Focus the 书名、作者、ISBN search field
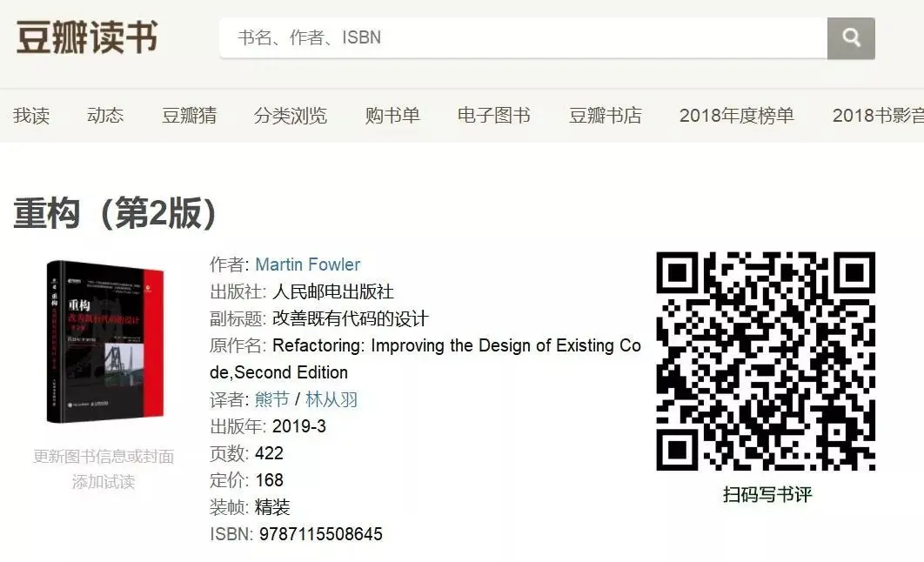 click(x=523, y=38)
